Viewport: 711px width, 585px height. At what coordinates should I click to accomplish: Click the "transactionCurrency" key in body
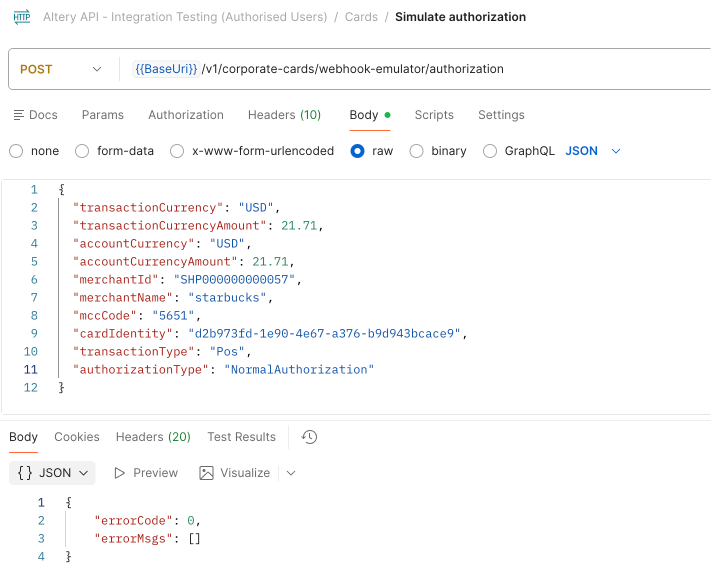click(148, 208)
